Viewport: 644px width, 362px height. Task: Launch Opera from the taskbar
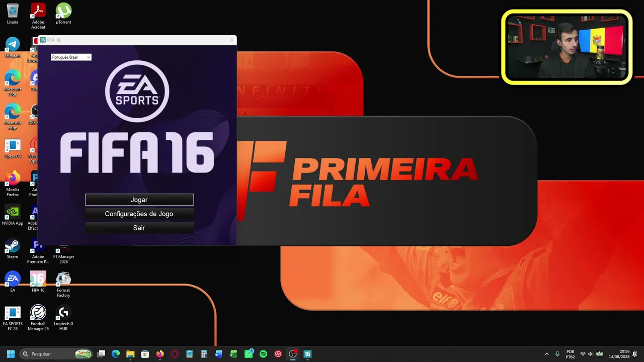coord(175,354)
